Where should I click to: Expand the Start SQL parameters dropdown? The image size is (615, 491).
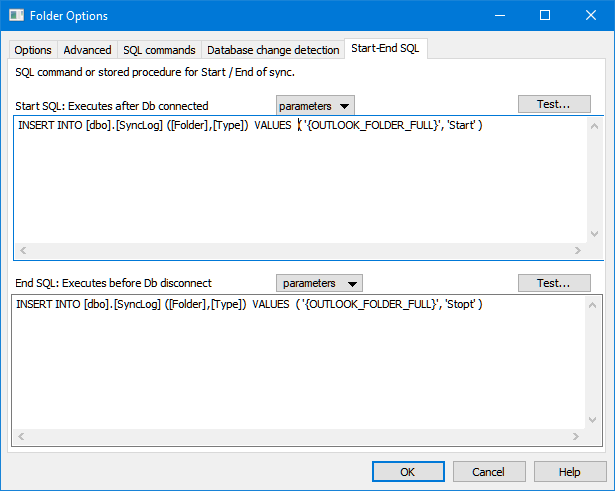click(x=315, y=105)
